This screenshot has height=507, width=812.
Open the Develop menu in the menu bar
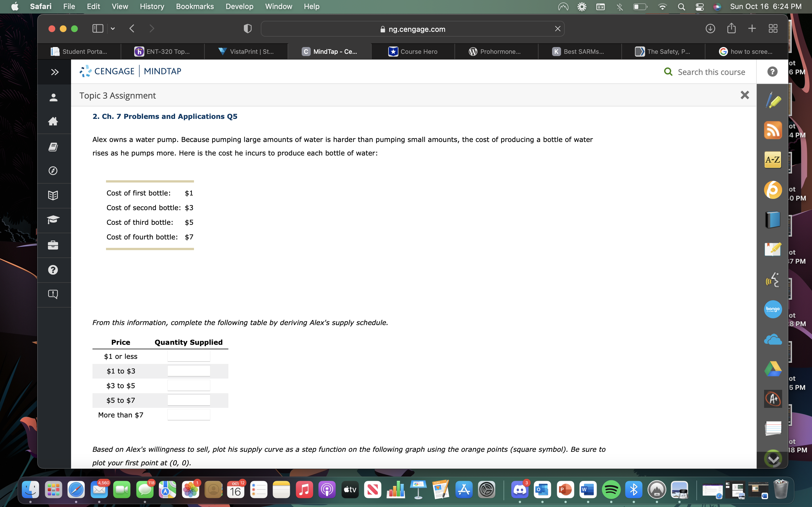[239, 6]
